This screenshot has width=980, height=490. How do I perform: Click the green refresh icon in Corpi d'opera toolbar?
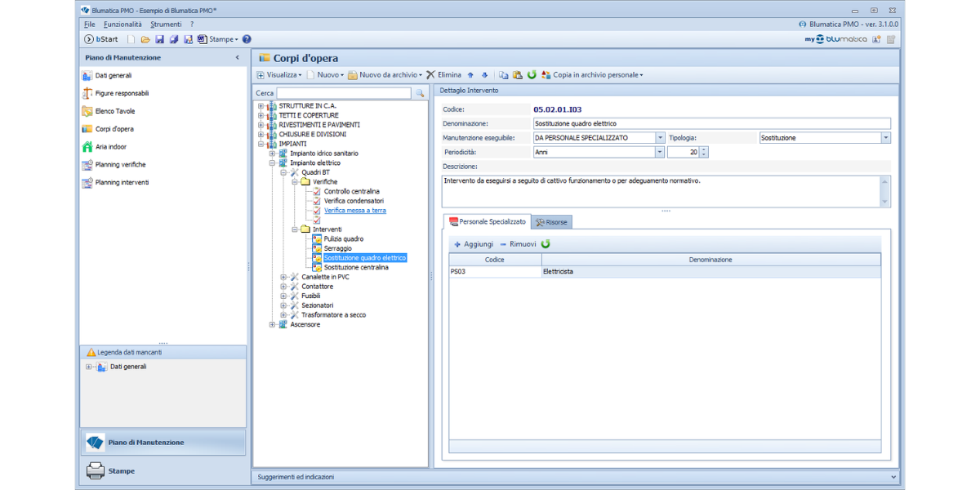pos(532,75)
